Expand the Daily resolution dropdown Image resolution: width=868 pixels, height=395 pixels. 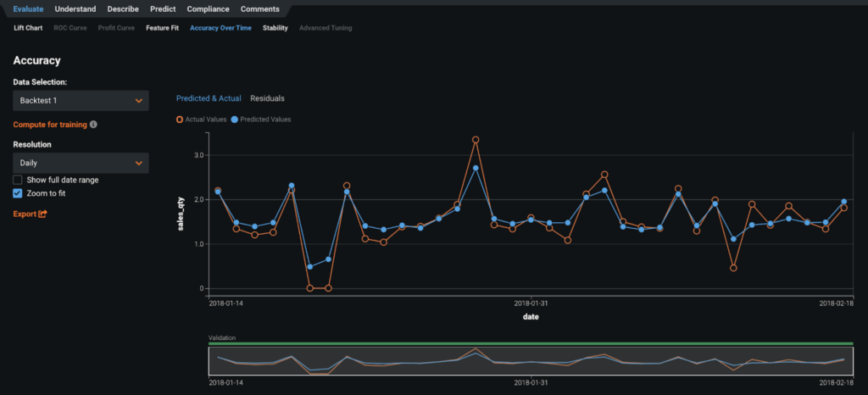click(81, 164)
